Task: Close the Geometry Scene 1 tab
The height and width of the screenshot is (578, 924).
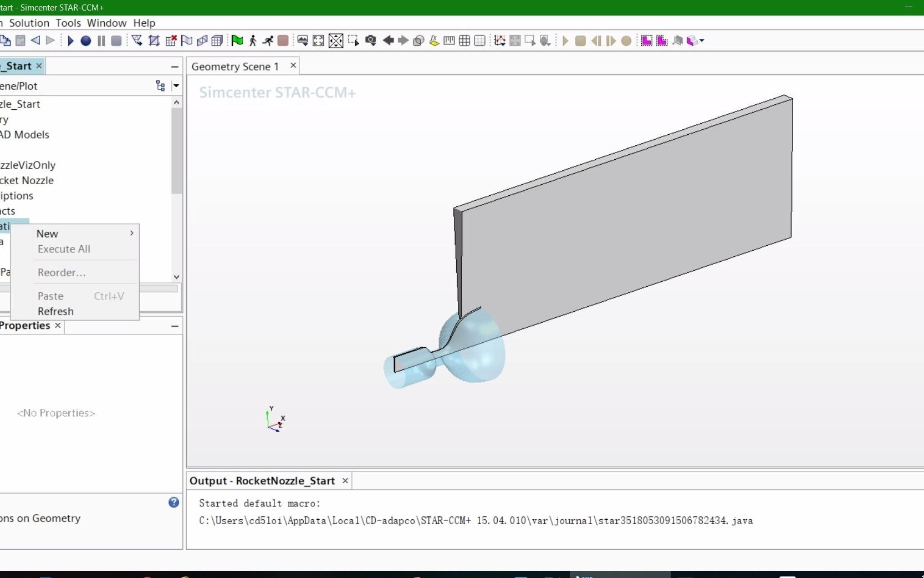Action: pos(293,65)
